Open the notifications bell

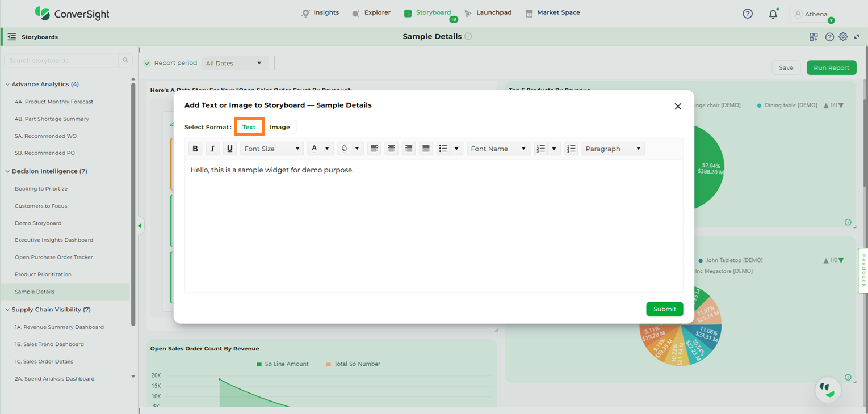click(773, 14)
